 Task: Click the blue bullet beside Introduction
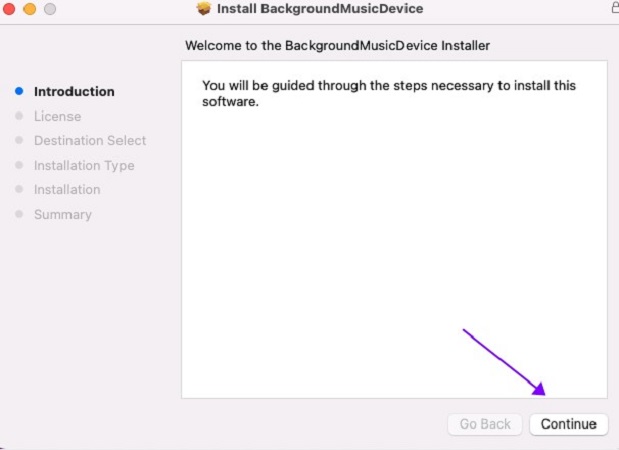19,91
